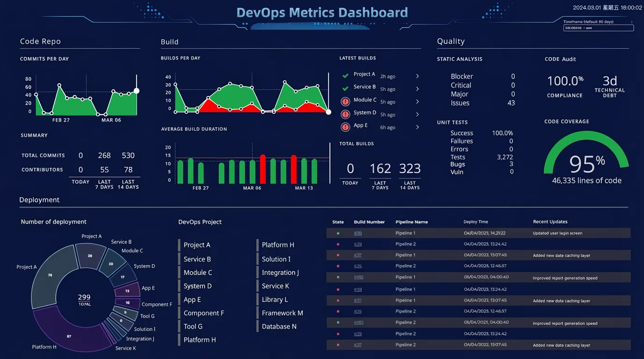This screenshot has width=644, height=359.
Task: Select the Deployment section header
Action: pos(39,200)
